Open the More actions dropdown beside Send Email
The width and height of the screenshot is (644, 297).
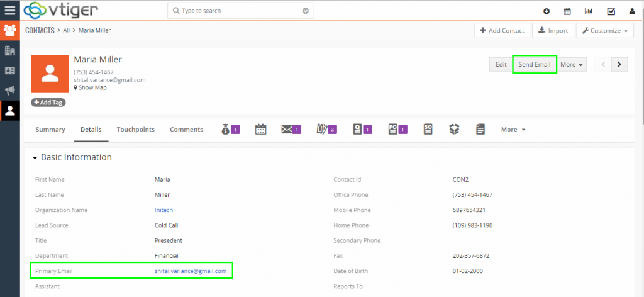[x=572, y=64]
